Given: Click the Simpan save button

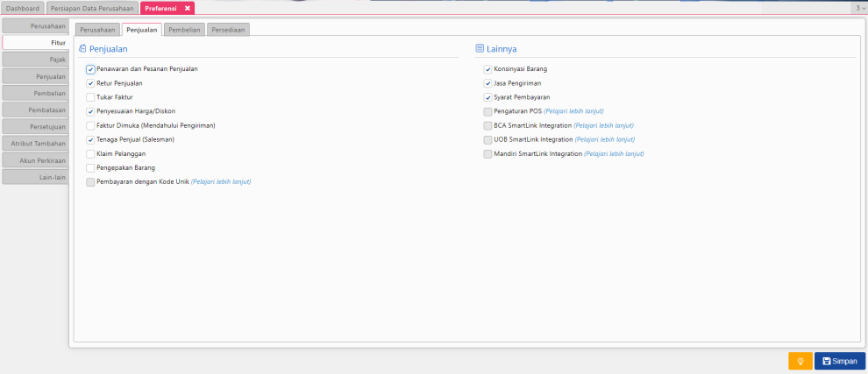Looking at the screenshot, I should point(839,361).
